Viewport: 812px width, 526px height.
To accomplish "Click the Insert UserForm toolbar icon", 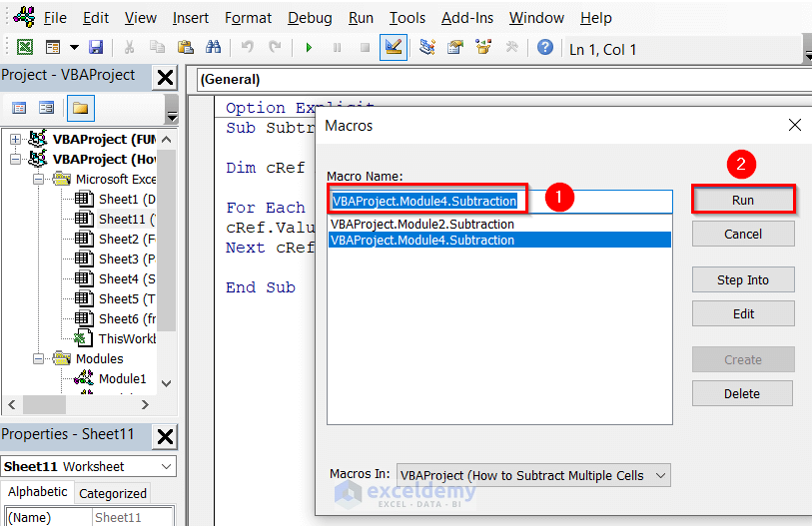I will 53,48.
